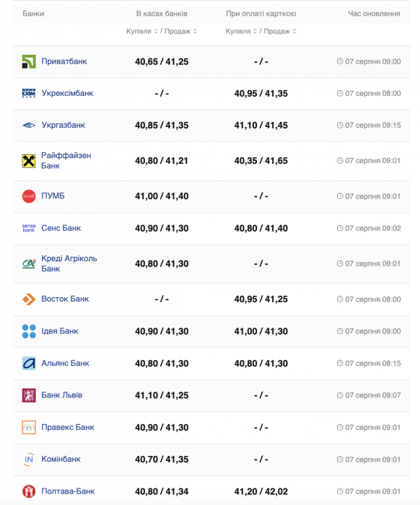Select Укрексімбанк card rate 40,95 / 41,35

tap(261, 93)
